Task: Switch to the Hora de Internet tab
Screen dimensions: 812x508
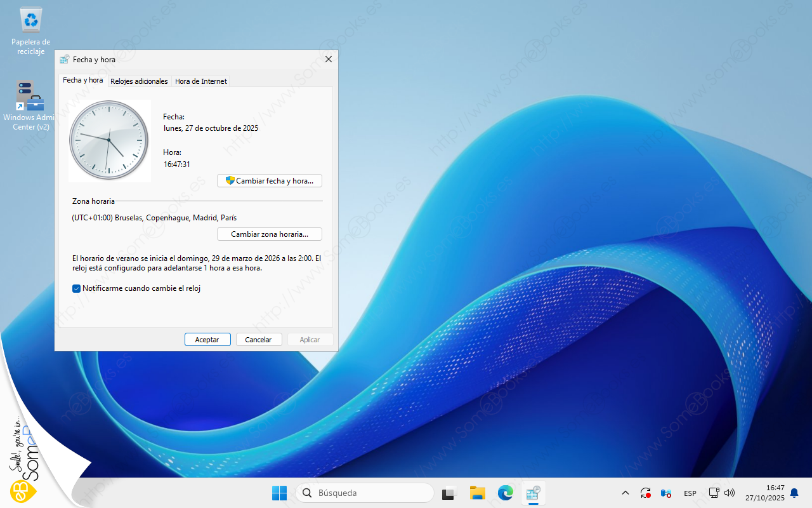Action: [200, 81]
